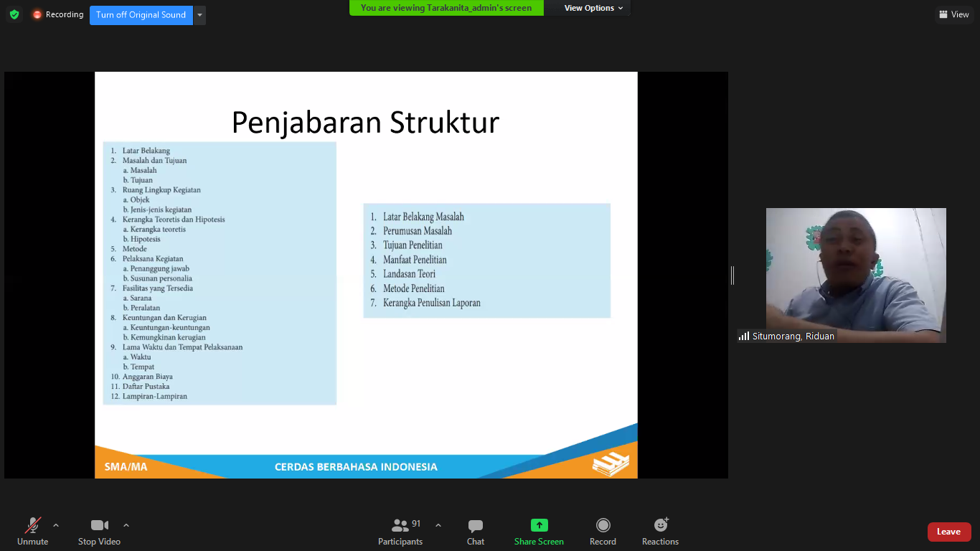This screenshot has height=551, width=980.
Task: Start recording with the Record icon
Action: point(603,525)
